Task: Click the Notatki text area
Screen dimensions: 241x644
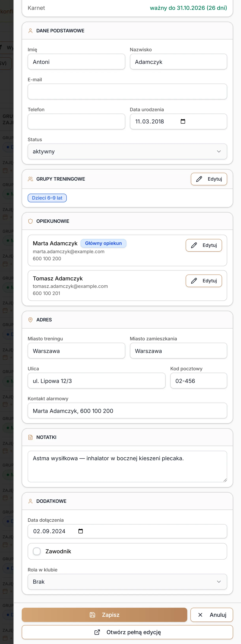Action: click(127, 467)
